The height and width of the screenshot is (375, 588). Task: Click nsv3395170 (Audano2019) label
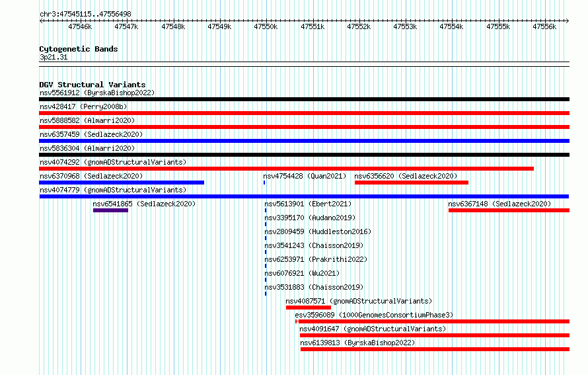coord(310,218)
